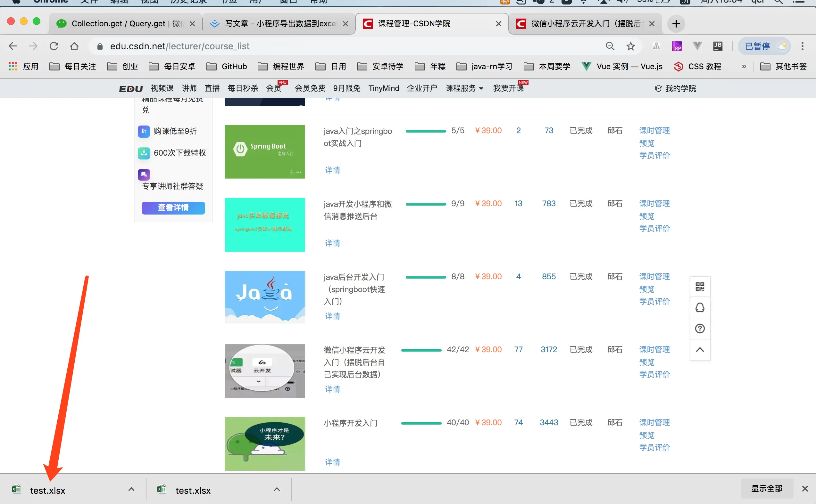Click the Spring Boot course thumbnail
The height and width of the screenshot is (504, 816).
pos(265,152)
